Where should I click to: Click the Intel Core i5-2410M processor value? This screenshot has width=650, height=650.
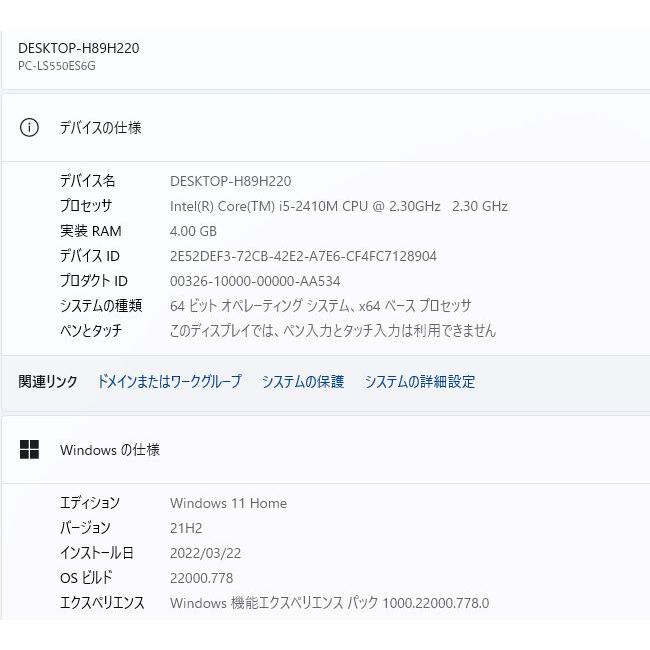coord(338,206)
